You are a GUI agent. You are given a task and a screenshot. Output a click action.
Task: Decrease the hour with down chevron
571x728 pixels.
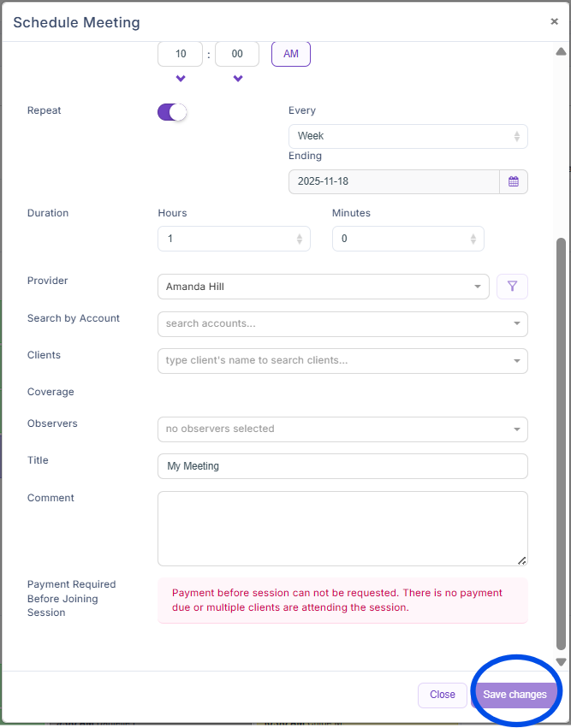pos(181,79)
